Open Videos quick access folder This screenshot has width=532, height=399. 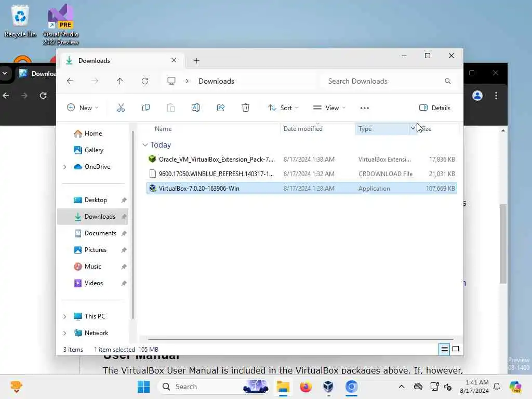[93, 283]
